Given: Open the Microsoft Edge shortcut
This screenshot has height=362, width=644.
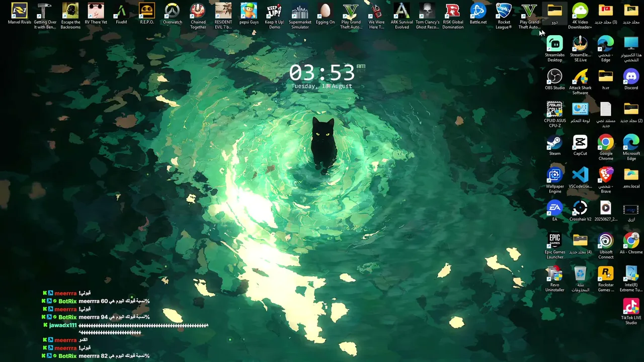Looking at the screenshot, I should tap(631, 147).
